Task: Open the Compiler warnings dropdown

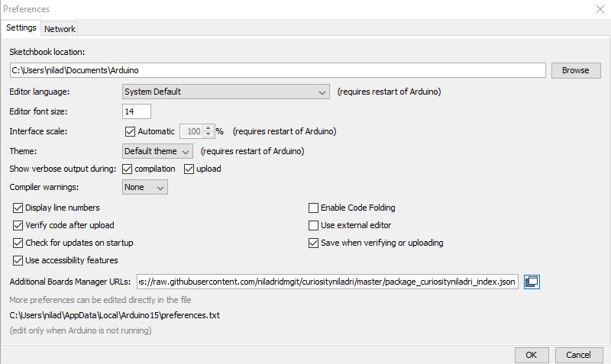Action: tap(144, 187)
